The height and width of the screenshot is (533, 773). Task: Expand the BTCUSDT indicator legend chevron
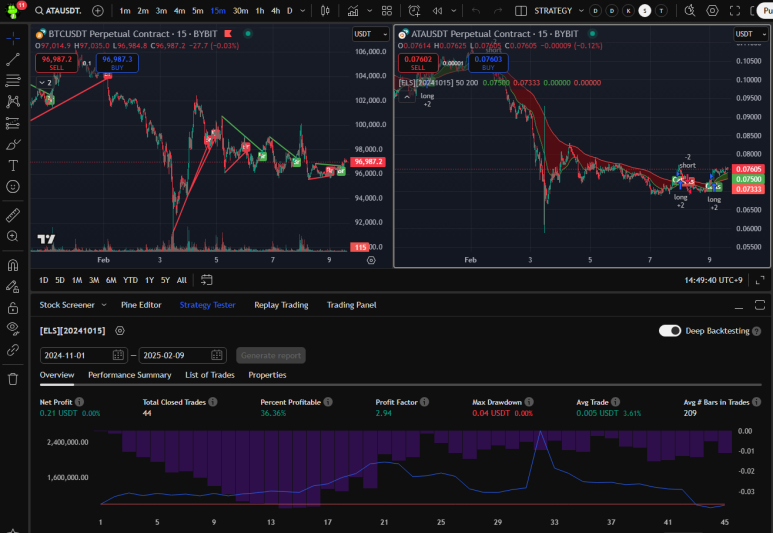tap(45, 82)
